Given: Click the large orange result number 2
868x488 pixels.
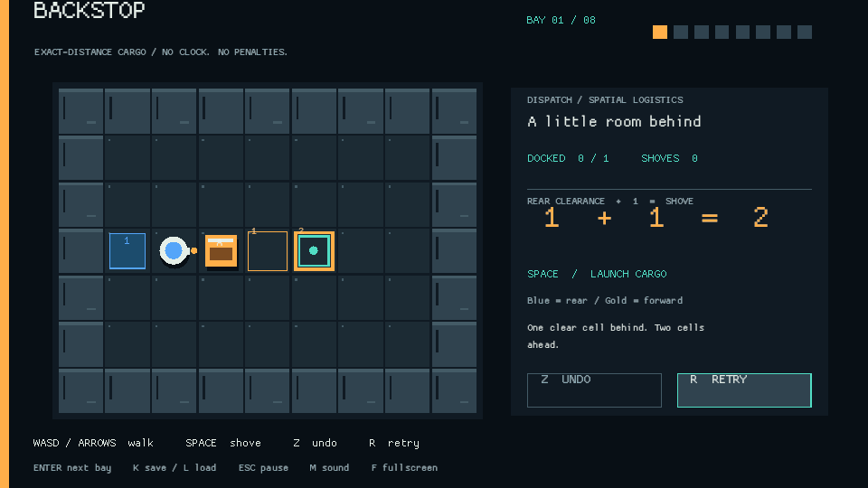Looking at the screenshot, I should (760, 218).
